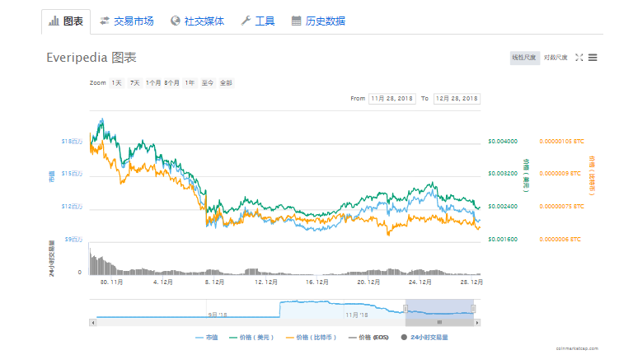Set zoom to 全部

pyautogui.click(x=226, y=83)
